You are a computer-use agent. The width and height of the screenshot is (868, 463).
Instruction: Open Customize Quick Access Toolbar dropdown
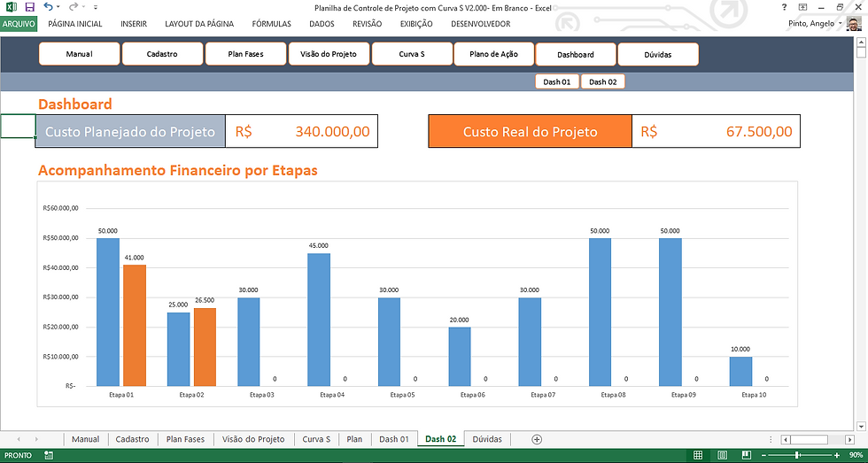pos(96,8)
